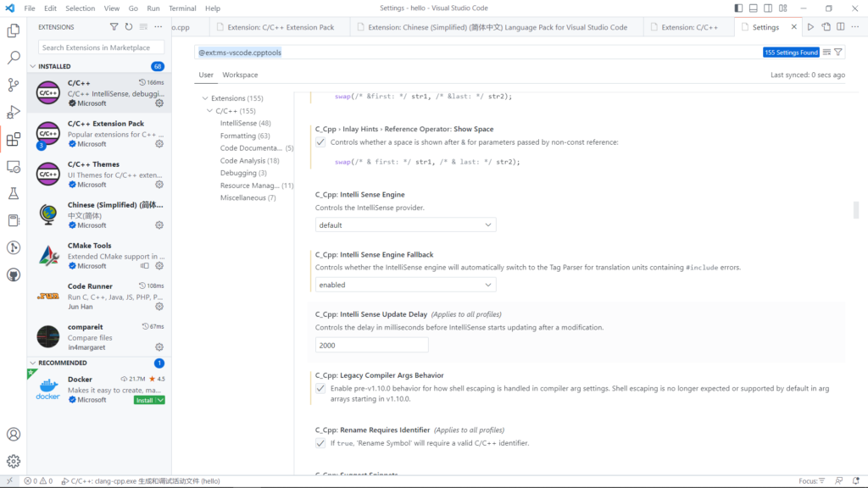The height and width of the screenshot is (488, 868).
Task: Open the Explorer view in activity bar
Action: click(x=14, y=31)
